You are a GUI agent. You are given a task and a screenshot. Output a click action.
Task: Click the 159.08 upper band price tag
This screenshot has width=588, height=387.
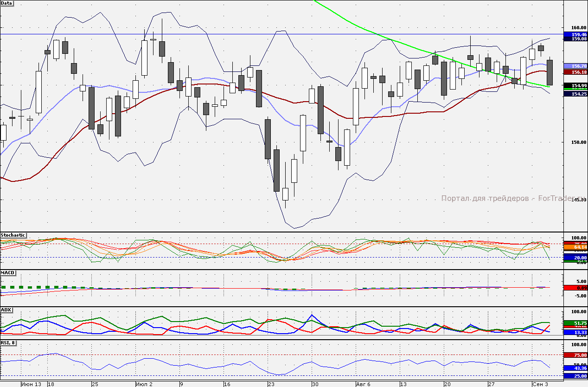pyautogui.click(x=575, y=39)
